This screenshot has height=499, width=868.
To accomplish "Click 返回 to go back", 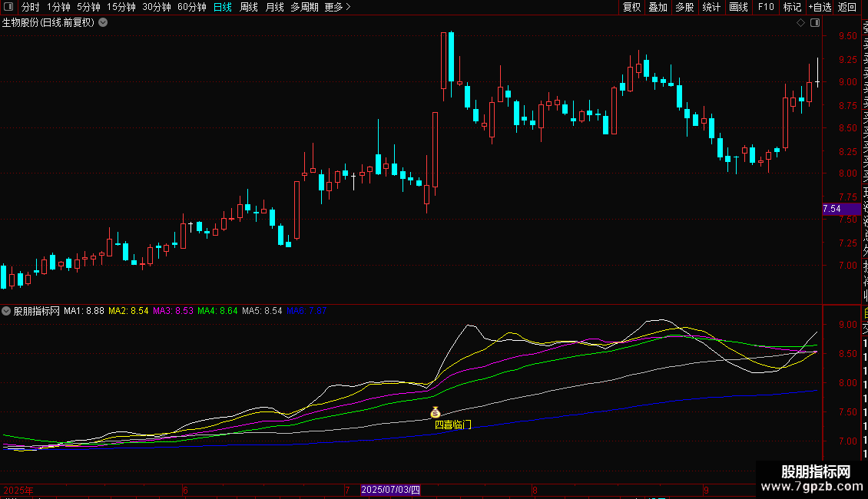I will point(847,7).
